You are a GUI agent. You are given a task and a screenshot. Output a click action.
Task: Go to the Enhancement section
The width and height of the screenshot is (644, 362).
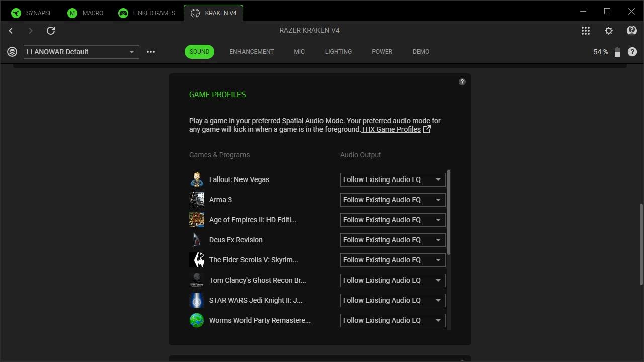252,52
